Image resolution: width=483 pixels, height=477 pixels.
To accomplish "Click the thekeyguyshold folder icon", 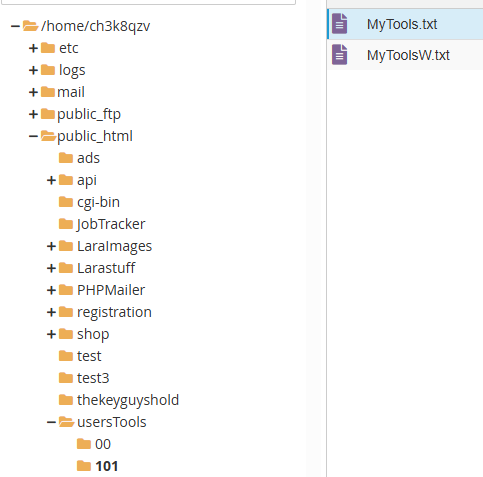I will 66,400.
